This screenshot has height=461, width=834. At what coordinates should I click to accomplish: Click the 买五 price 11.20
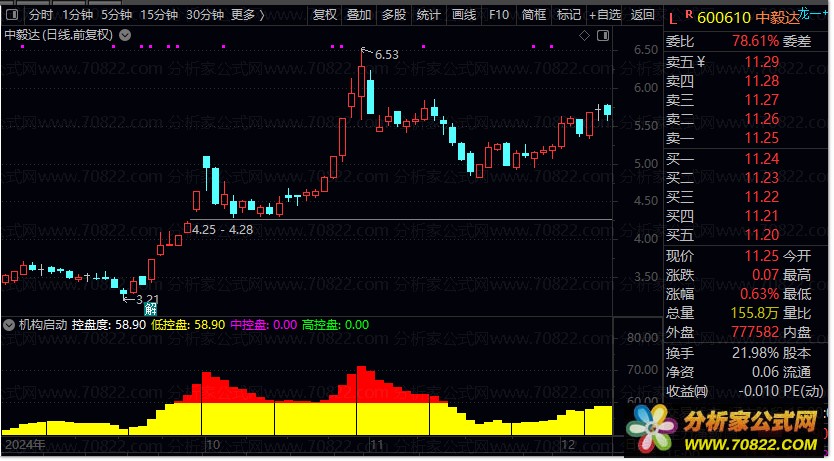click(762, 235)
